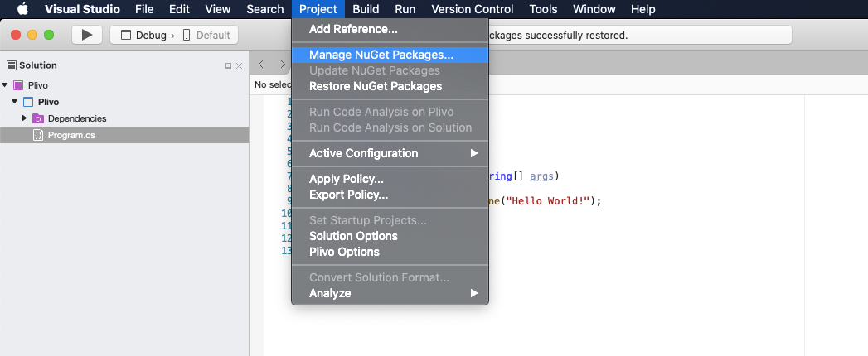Open the Active Configuration submenu
868x356 pixels.
[x=390, y=153]
